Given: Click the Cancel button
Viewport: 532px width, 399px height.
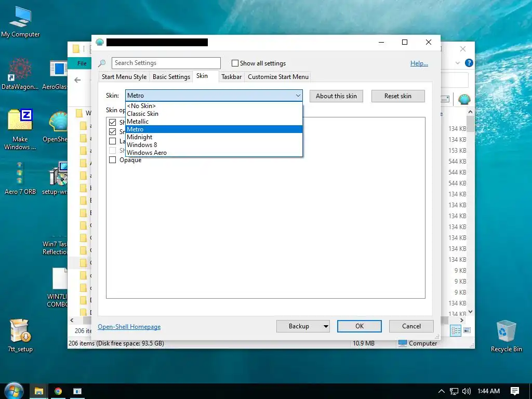Looking at the screenshot, I should 411,326.
